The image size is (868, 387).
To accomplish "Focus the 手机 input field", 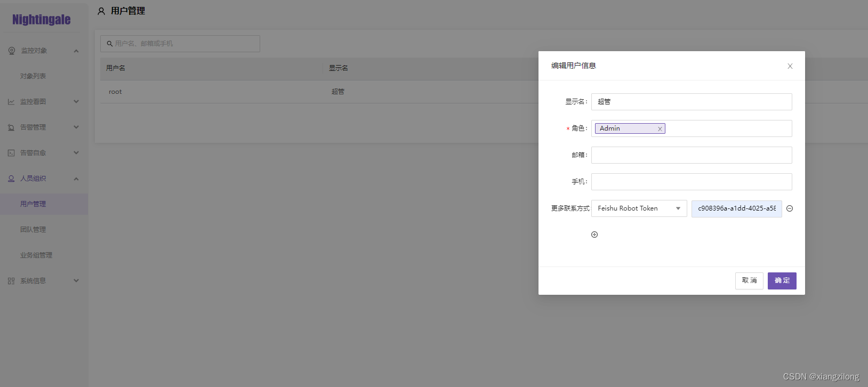I will pyautogui.click(x=692, y=182).
